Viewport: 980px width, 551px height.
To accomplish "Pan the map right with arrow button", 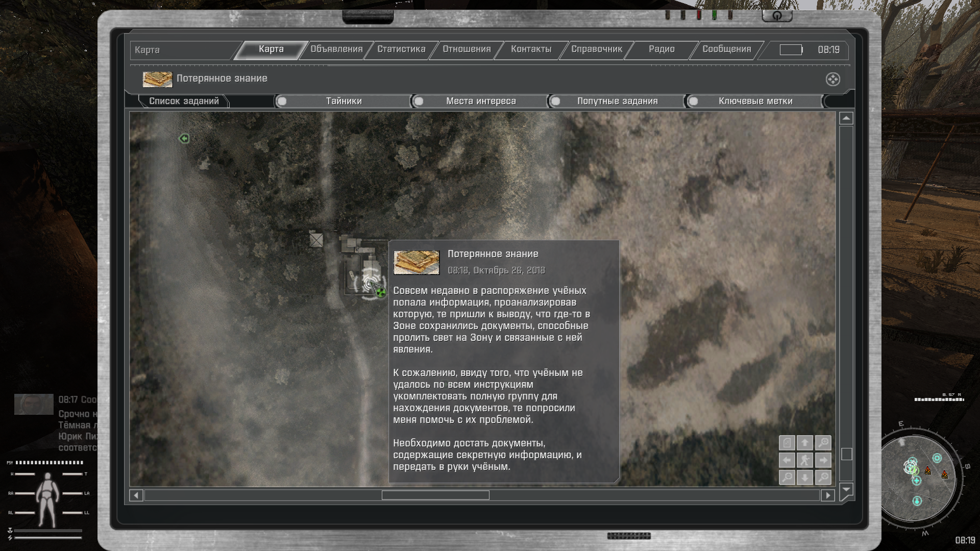I will click(823, 460).
